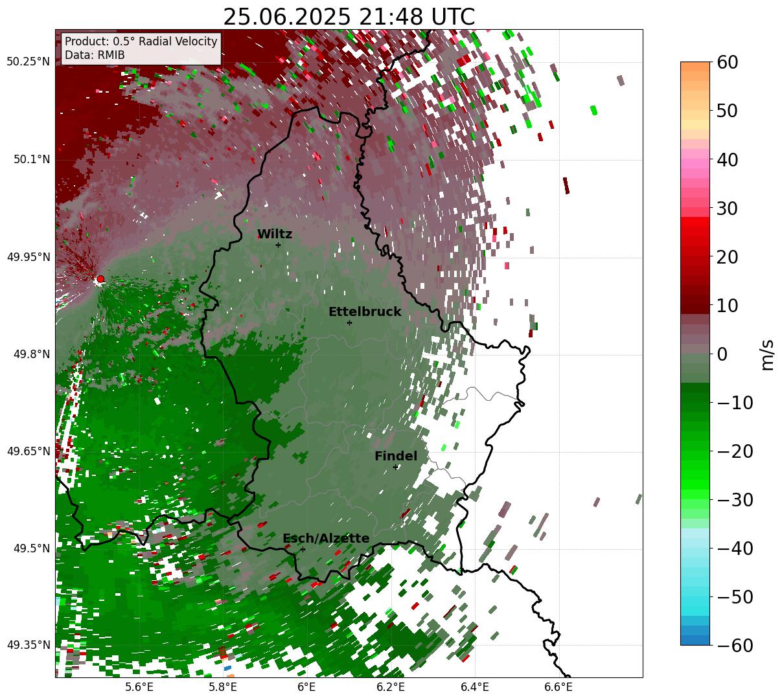The image size is (782, 700).
Task: Click the Wiltz location cross marker
Action: click(278, 245)
